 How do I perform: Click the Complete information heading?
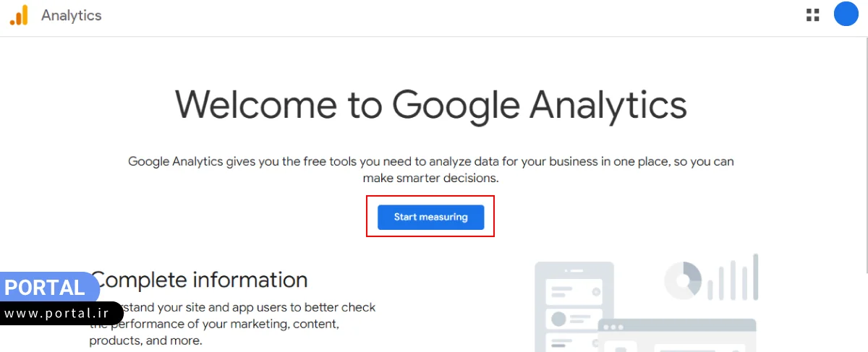(200, 280)
